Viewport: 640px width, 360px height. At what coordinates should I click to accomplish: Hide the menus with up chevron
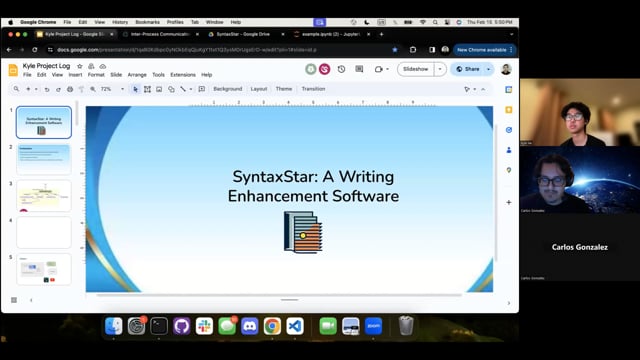483,89
